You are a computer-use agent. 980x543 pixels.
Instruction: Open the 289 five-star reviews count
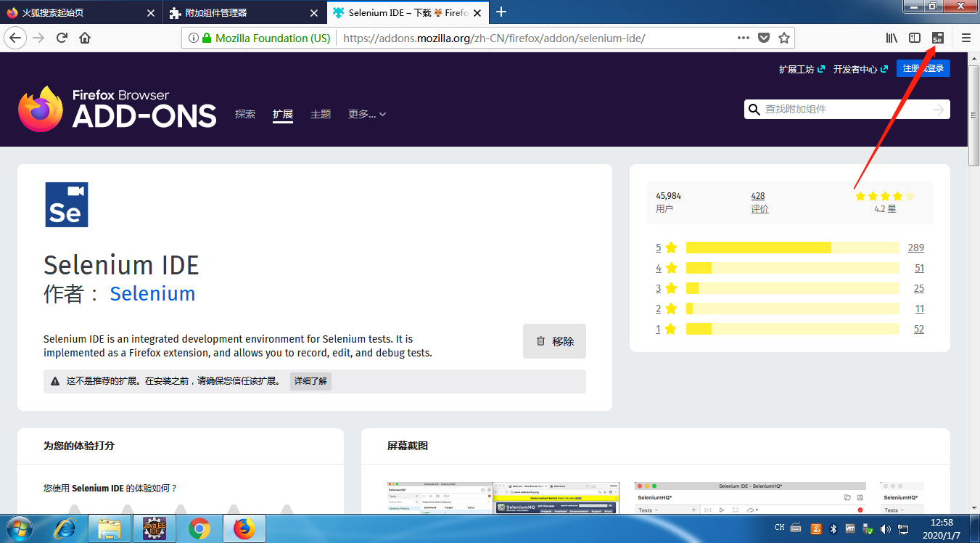916,248
